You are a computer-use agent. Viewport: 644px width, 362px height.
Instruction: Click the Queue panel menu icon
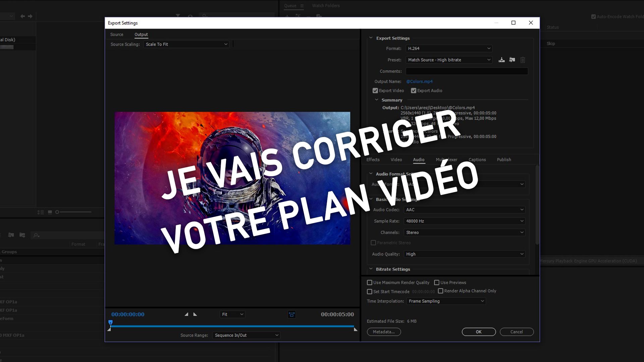pos(302,6)
